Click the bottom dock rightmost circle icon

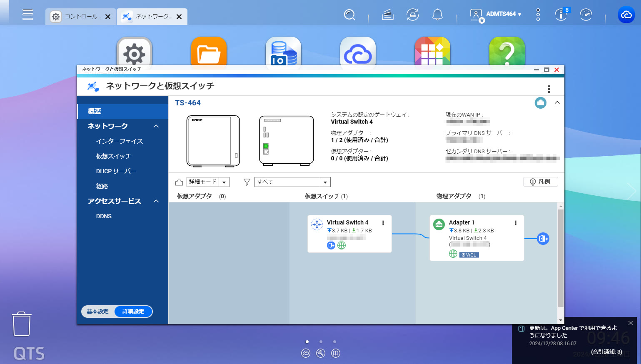336,353
